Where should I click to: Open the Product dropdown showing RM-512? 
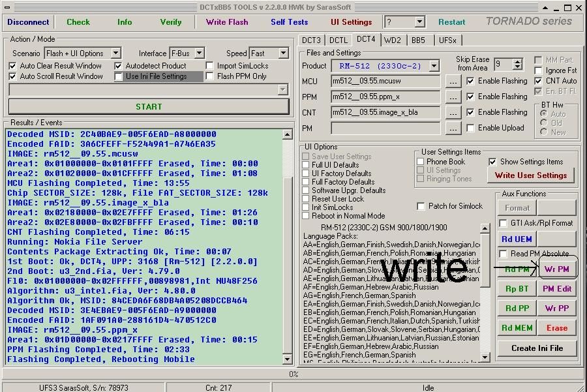pos(434,67)
